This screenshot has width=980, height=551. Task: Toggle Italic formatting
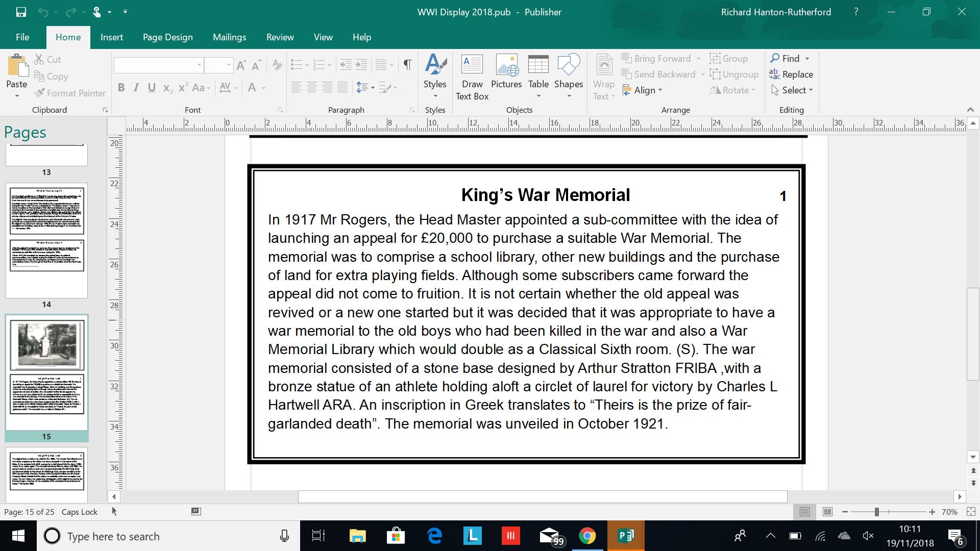(136, 88)
